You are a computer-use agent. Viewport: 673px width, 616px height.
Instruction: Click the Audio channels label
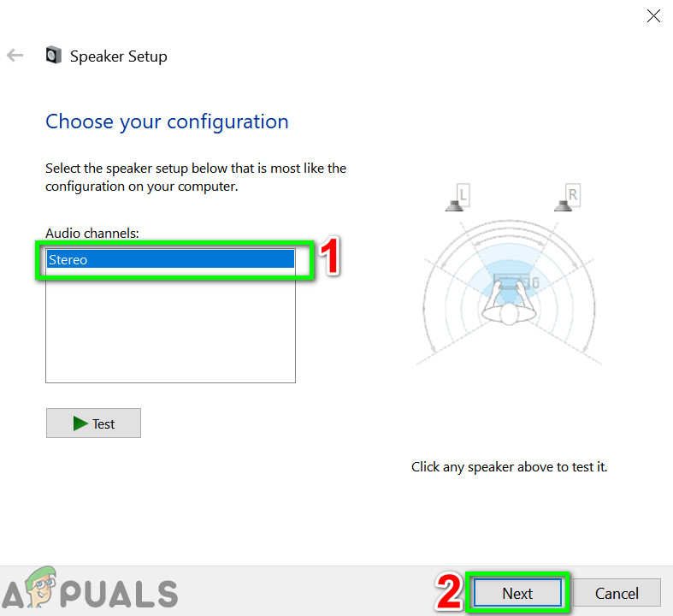click(92, 233)
